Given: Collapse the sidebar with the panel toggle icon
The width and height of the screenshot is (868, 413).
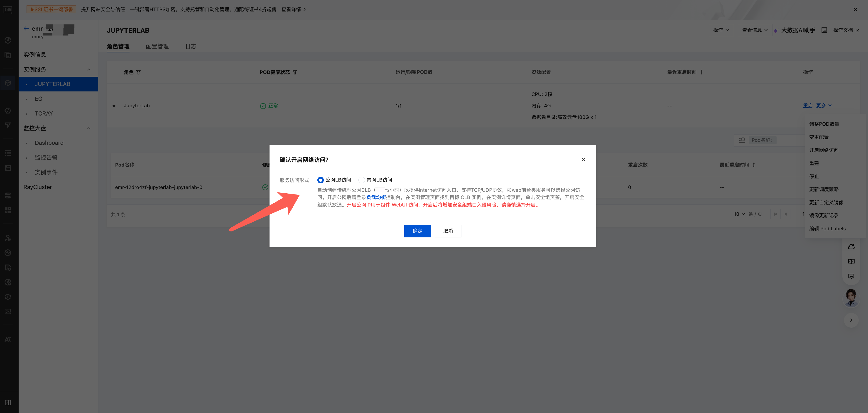Looking at the screenshot, I should 8,403.
